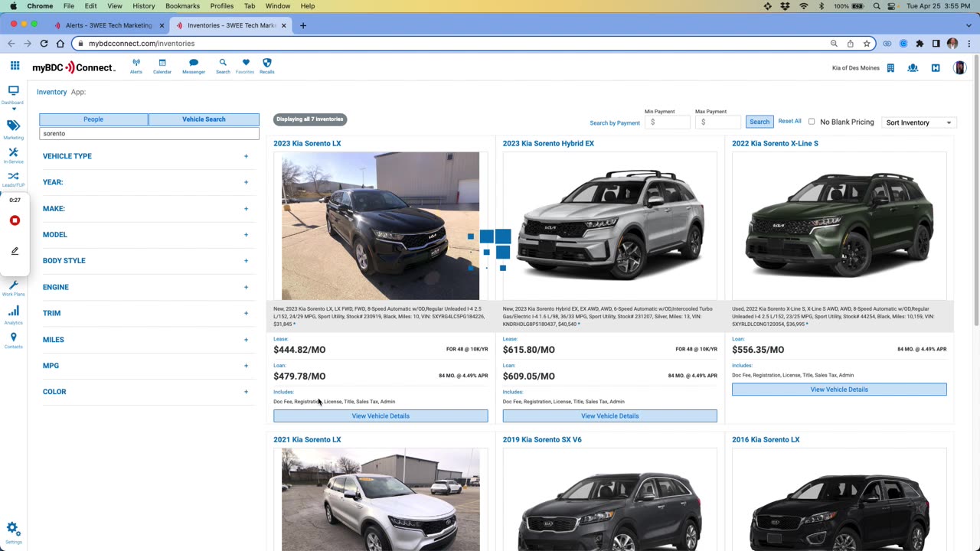The height and width of the screenshot is (551, 980).
Task: Open the Messenger icon
Action: (x=194, y=66)
